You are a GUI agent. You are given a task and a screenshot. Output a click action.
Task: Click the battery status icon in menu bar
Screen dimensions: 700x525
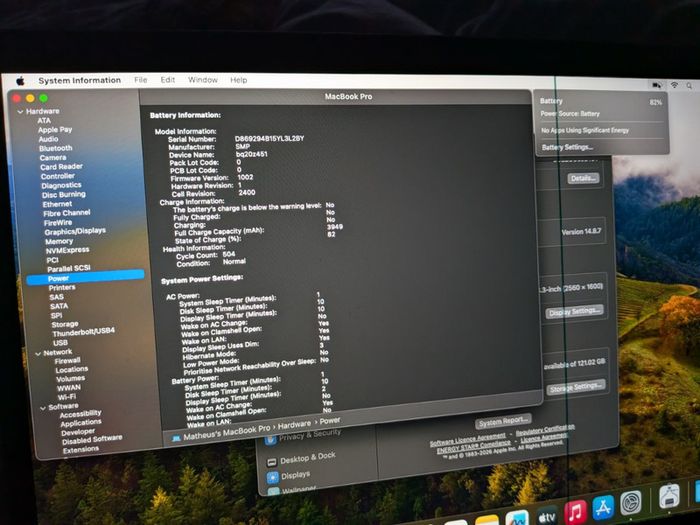pos(657,84)
